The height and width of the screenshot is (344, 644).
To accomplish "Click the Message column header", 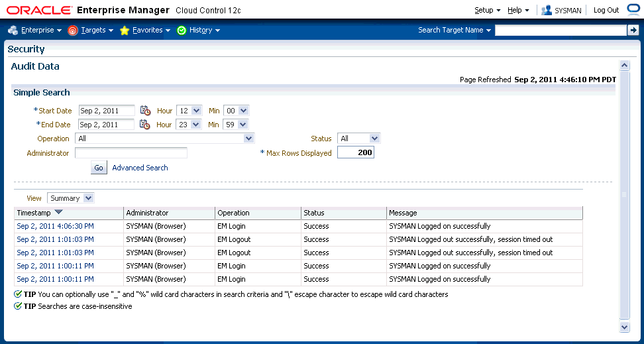I will click(484, 213).
